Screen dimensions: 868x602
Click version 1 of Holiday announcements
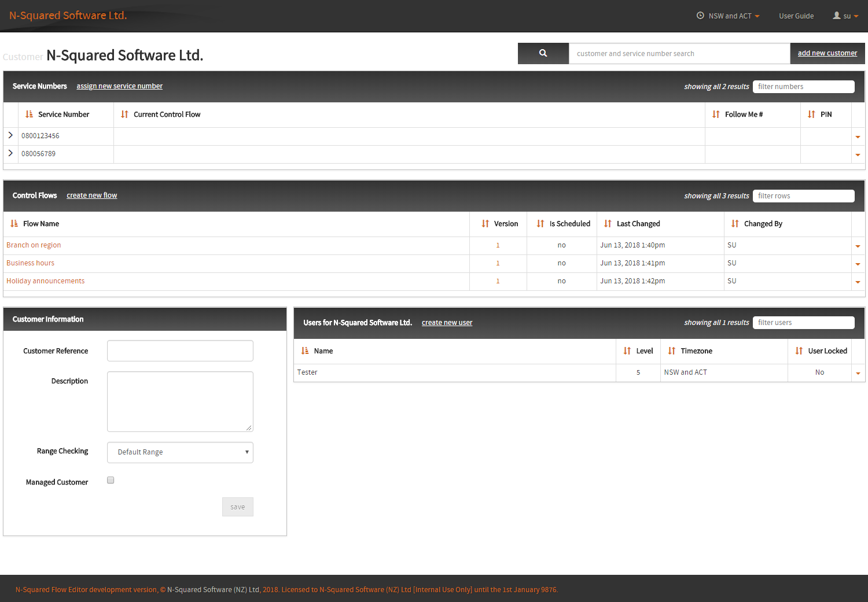(498, 281)
